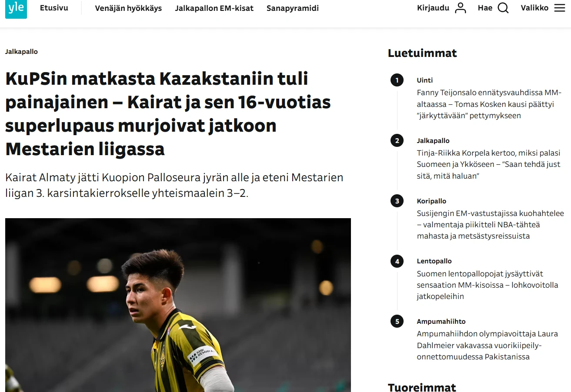Click the Jalkapallo category label above the headline

21,52
